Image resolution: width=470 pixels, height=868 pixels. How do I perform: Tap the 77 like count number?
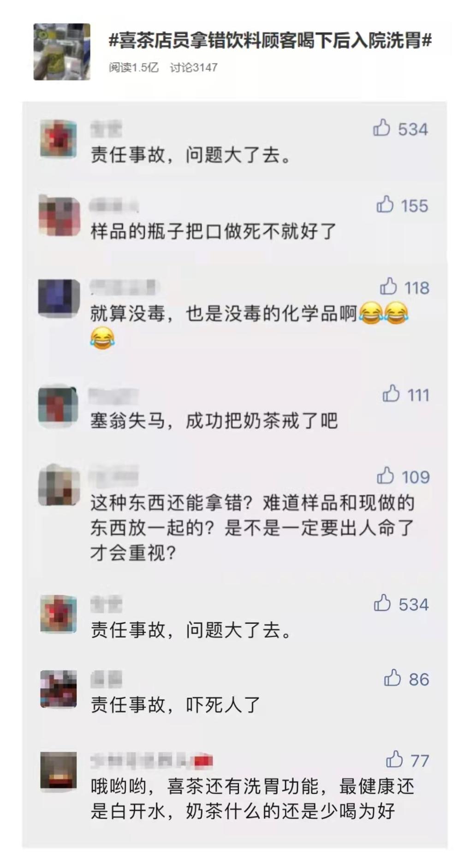[420, 761]
